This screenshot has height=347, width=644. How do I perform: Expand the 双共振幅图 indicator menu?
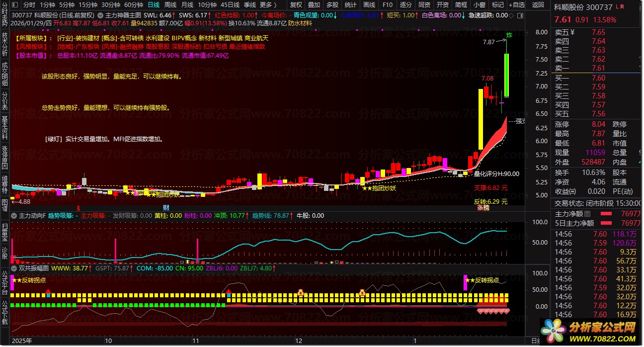tap(15, 268)
